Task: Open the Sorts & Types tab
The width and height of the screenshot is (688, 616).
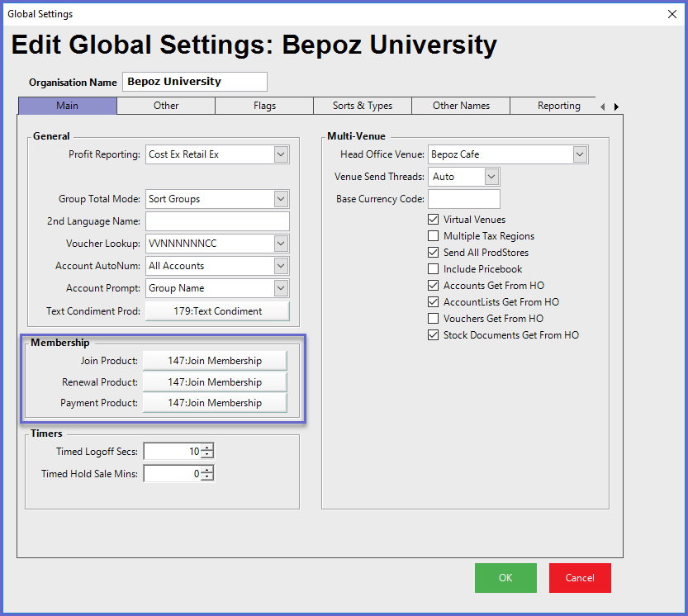Action: tap(363, 106)
